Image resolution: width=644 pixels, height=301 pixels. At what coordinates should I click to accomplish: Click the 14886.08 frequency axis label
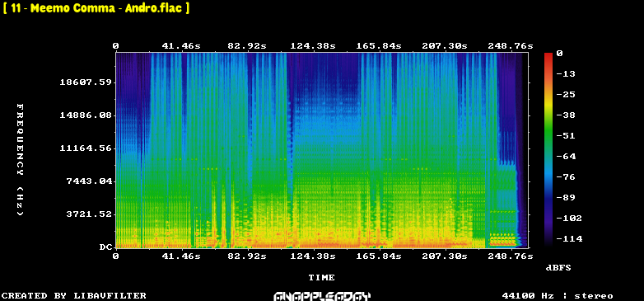pos(86,115)
